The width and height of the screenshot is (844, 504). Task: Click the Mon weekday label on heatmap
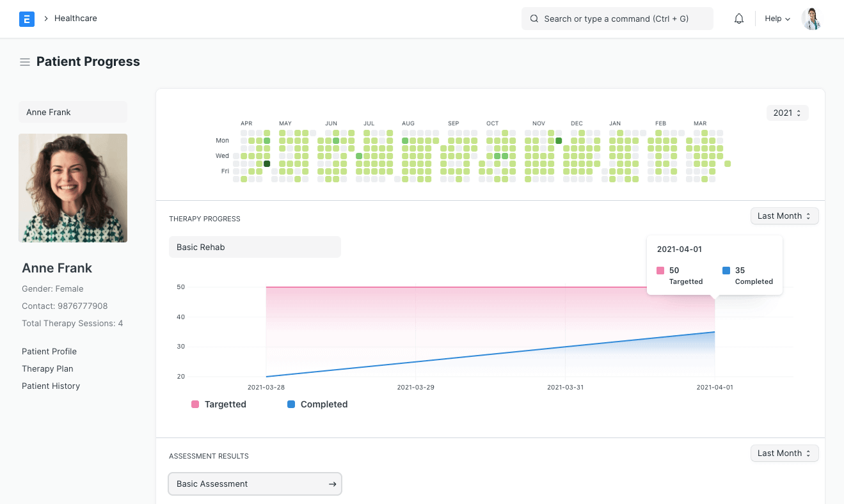pyautogui.click(x=222, y=141)
